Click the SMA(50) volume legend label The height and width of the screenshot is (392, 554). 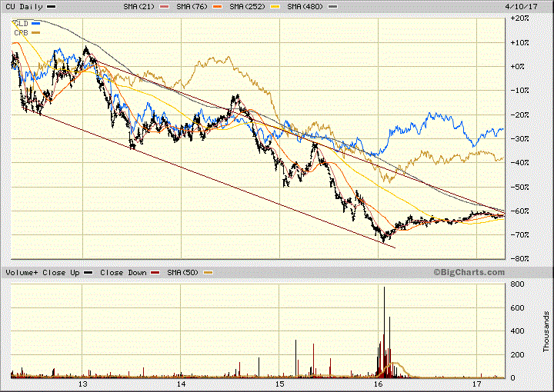click(182, 273)
